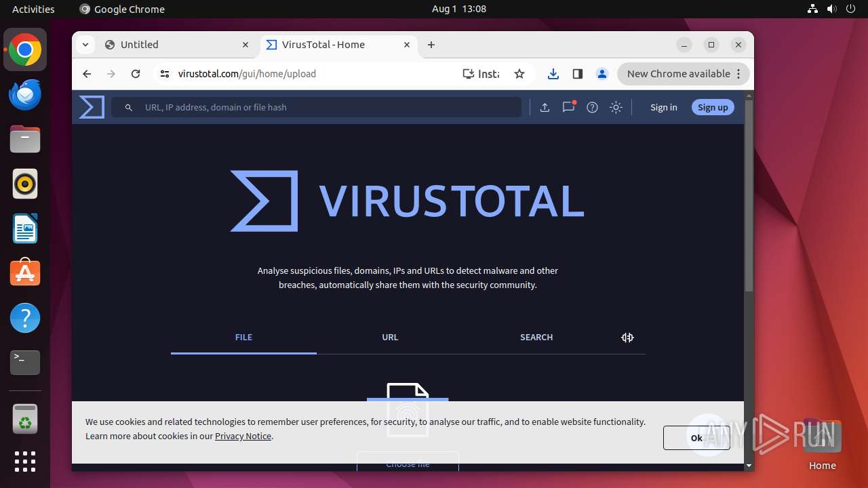This screenshot has width=868, height=488.
Task: Click the Sign in link
Action: tap(663, 107)
